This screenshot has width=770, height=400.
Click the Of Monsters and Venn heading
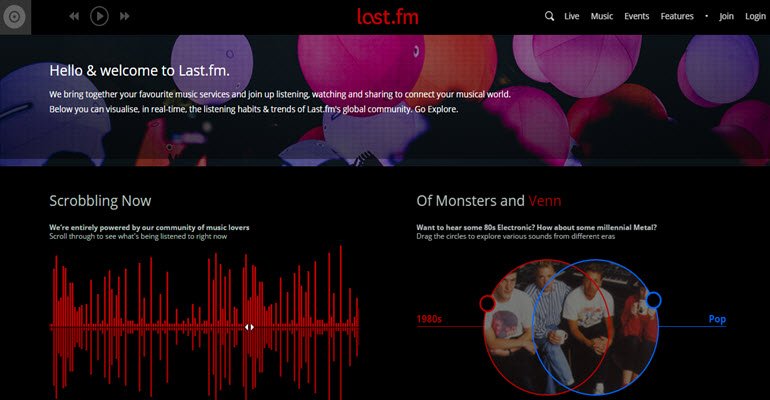(x=489, y=201)
